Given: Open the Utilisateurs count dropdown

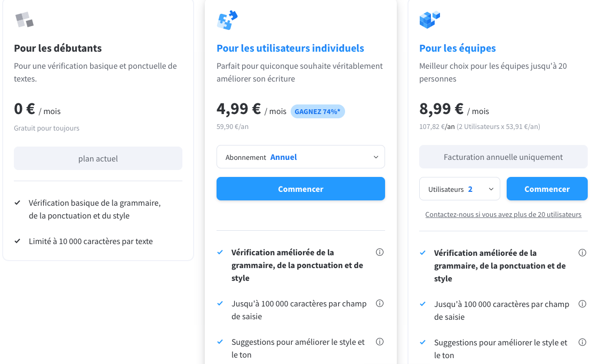Looking at the screenshot, I should click(460, 189).
